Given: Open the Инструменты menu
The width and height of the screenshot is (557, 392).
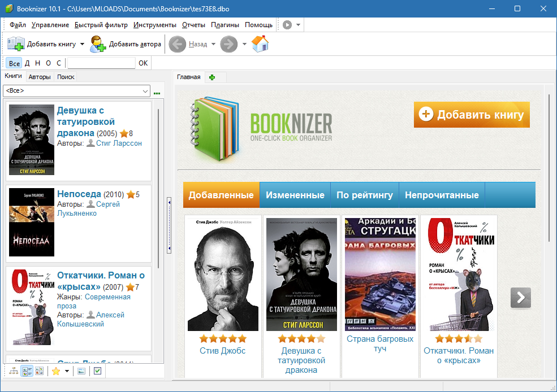Looking at the screenshot, I should coord(155,25).
